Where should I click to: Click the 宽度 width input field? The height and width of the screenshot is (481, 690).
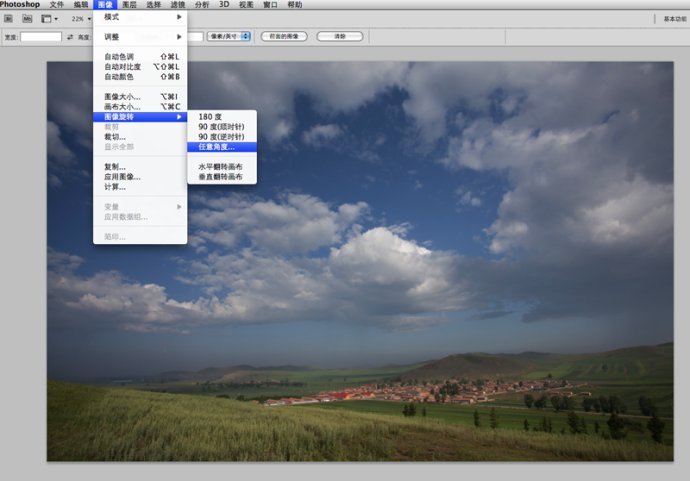[x=42, y=37]
